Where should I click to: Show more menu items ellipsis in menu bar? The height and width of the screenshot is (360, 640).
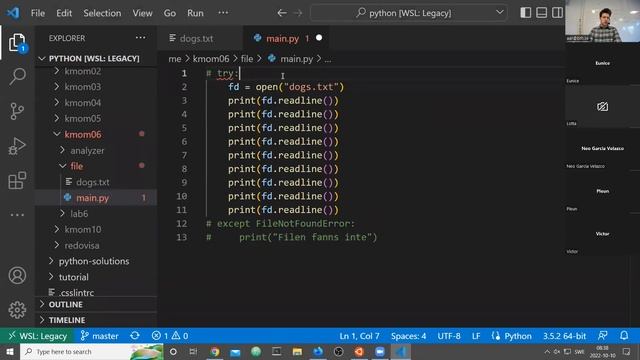click(x=223, y=13)
